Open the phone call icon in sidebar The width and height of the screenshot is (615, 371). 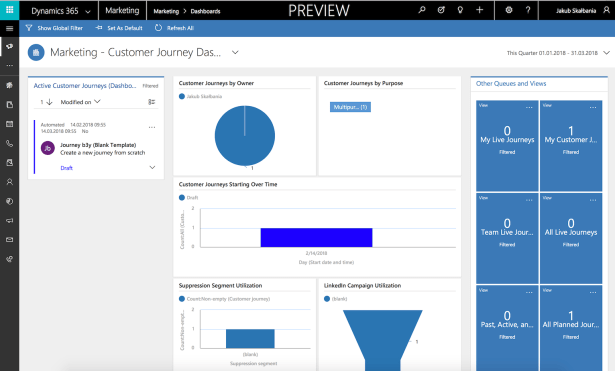click(x=9, y=144)
